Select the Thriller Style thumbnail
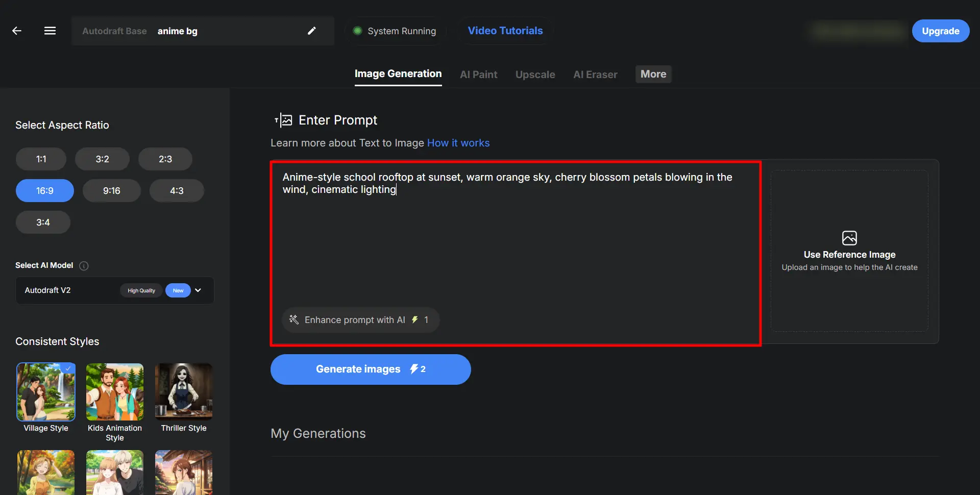This screenshot has height=495, width=980. (184, 392)
